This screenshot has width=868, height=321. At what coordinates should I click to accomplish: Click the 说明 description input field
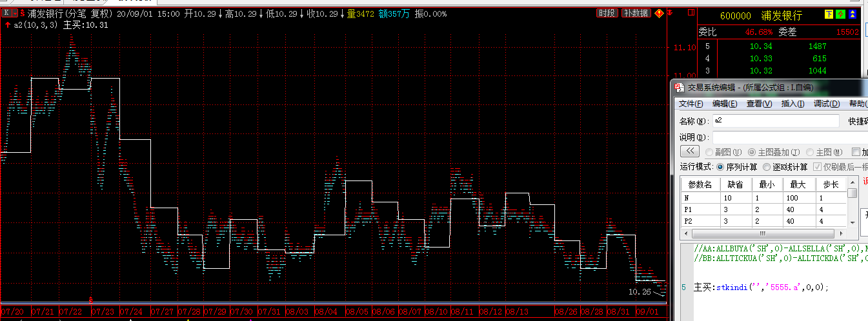790,137
